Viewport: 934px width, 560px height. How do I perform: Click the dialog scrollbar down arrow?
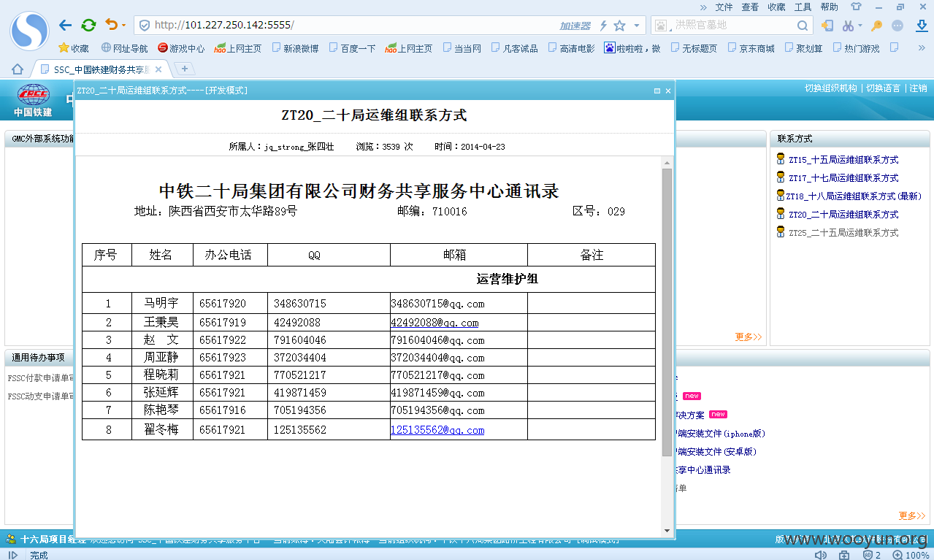coord(667,530)
